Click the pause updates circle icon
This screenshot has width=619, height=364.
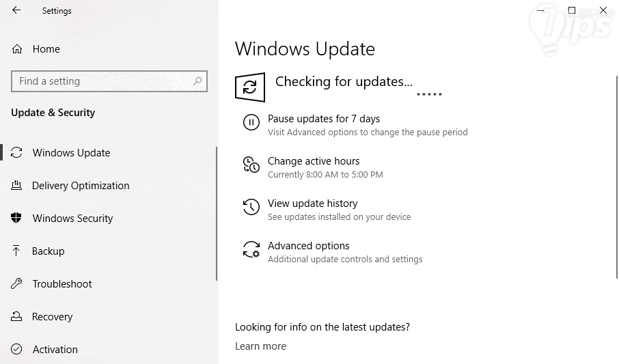[251, 123]
